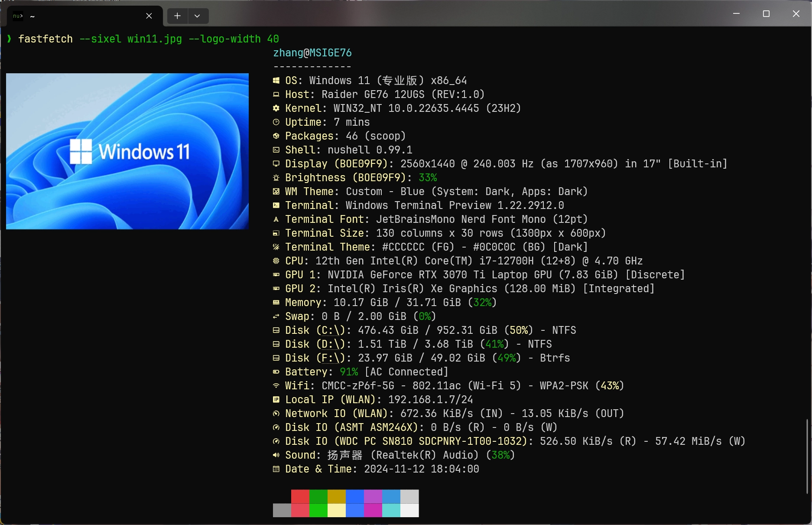This screenshot has width=812, height=525.
Task: Click the "nushell 0.99.1" shell value
Action: pyautogui.click(x=370, y=150)
